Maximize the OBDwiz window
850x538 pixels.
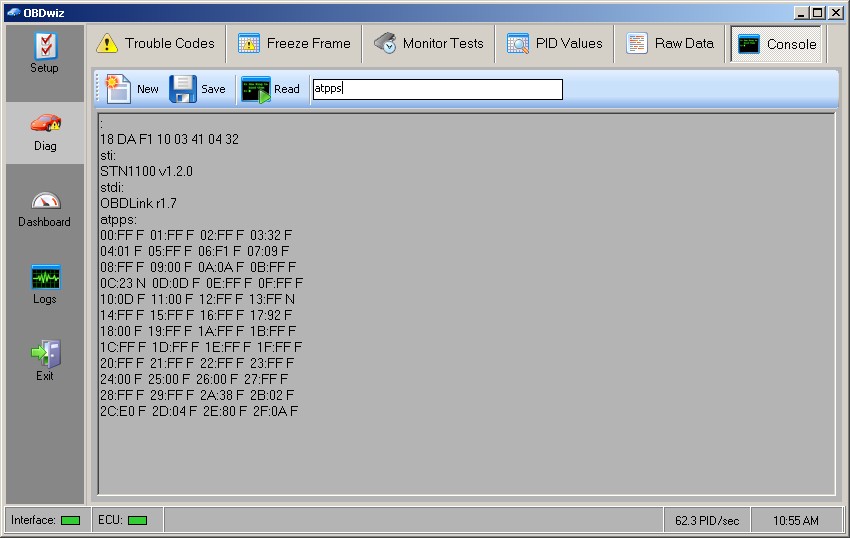tap(819, 13)
